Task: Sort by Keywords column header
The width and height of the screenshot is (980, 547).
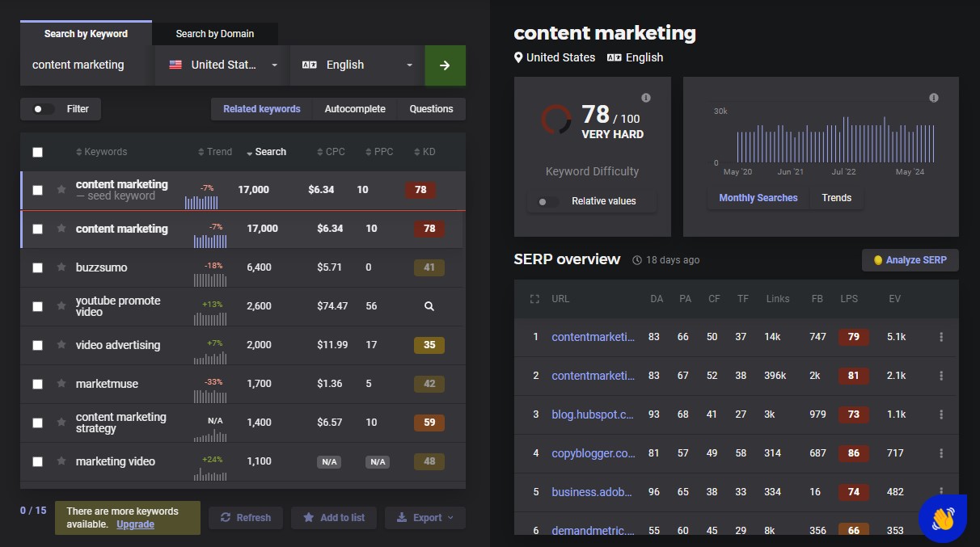Action: point(101,152)
